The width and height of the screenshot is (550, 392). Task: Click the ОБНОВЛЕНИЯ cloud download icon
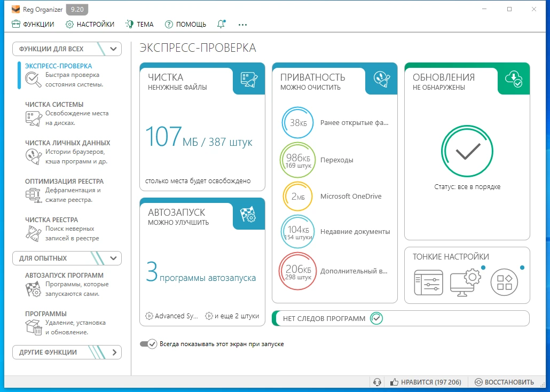click(514, 80)
